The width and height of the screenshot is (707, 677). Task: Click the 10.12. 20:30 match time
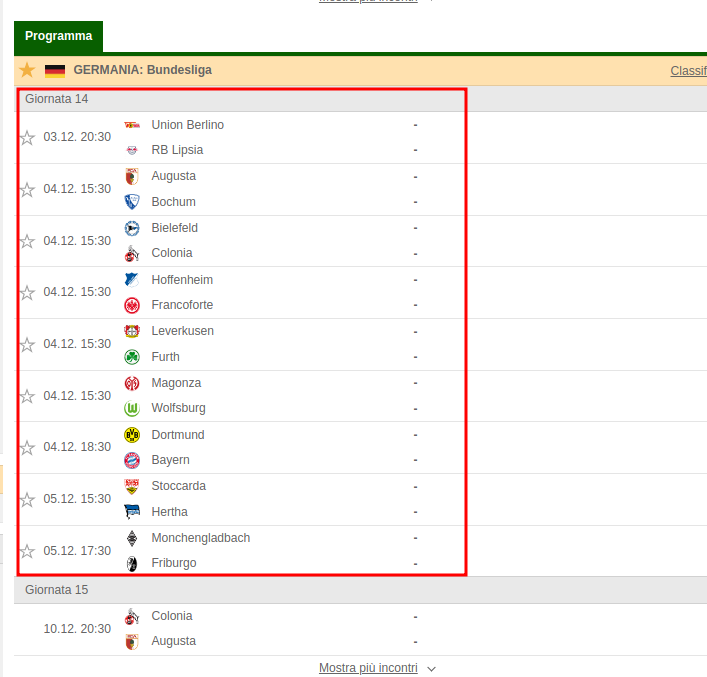pyautogui.click(x=77, y=629)
